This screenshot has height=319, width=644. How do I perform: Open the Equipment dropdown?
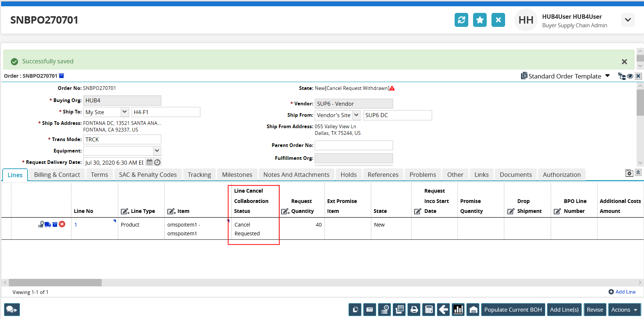click(x=157, y=151)
